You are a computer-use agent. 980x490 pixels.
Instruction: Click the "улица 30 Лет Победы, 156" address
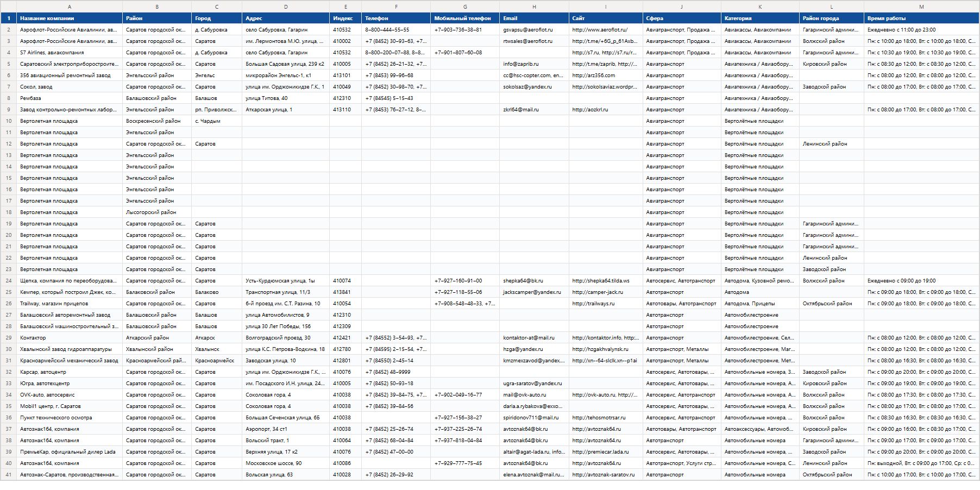(286, 326)
